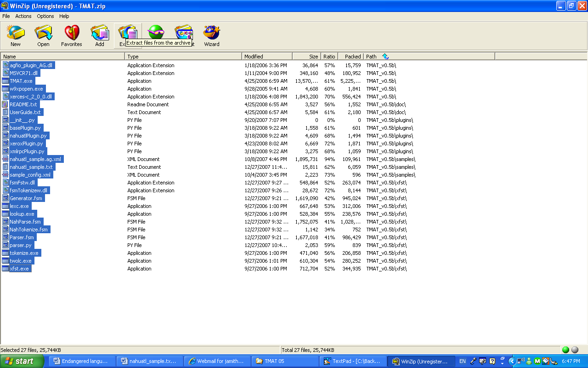Click the CheckOut toolbar icon
588x368 pixels.
pos(184,33)
